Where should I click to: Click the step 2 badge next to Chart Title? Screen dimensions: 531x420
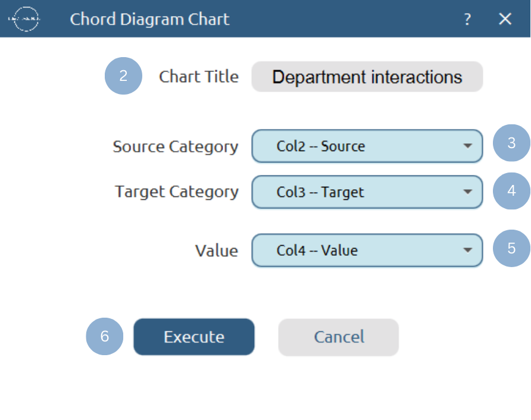pos(123,76)
